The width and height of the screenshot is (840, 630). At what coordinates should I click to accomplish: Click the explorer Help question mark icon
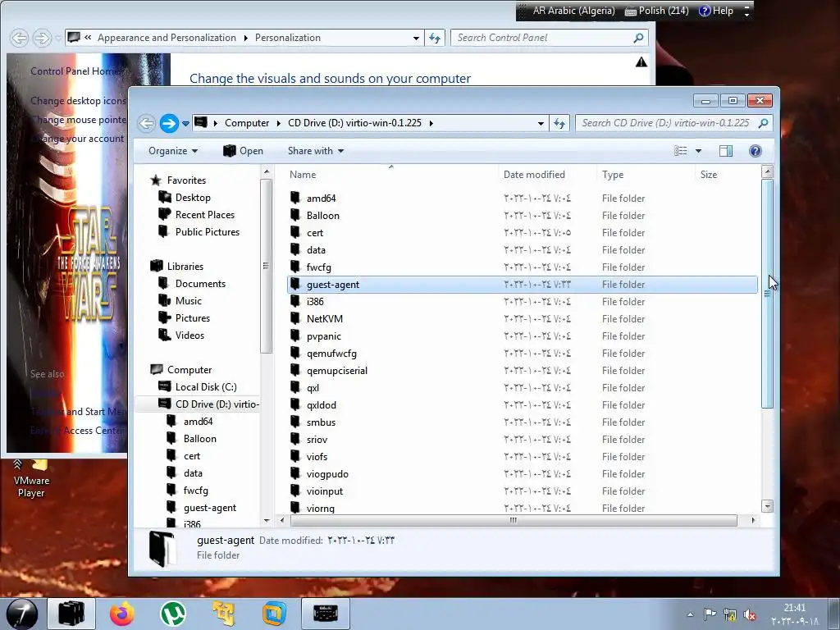(756, 151)
